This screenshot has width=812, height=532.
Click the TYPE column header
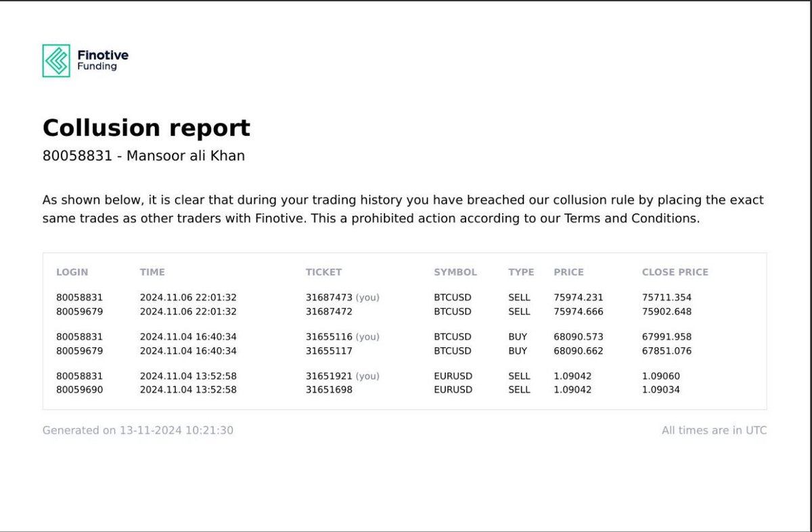tap(521, 272)
